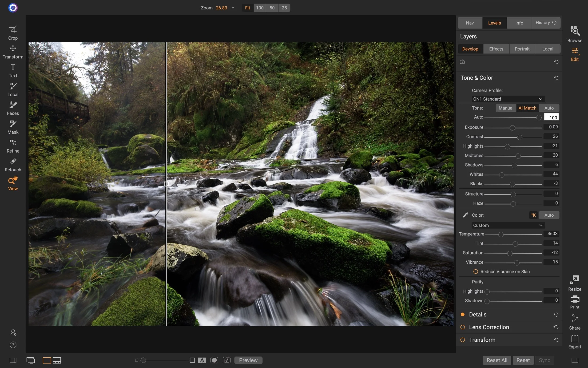Screen dimensions: 588x368
Task: Enable the Lens Correction adjustment
Action: pyautogui.click(x=463, y=327)
